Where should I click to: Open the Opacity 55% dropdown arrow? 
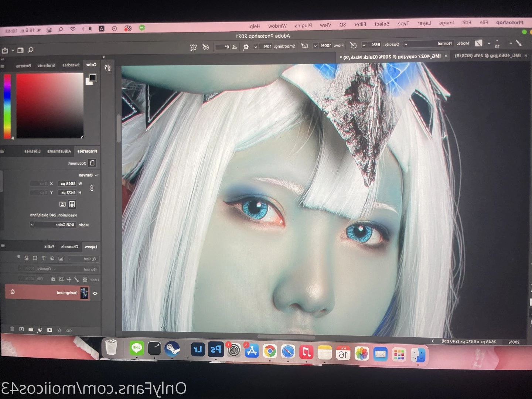[x=364, y=45]
